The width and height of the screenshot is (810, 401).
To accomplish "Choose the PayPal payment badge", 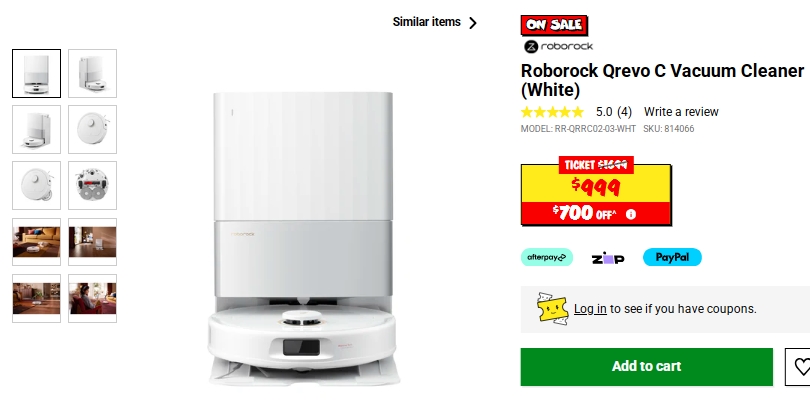I will [x=672, y=257].
